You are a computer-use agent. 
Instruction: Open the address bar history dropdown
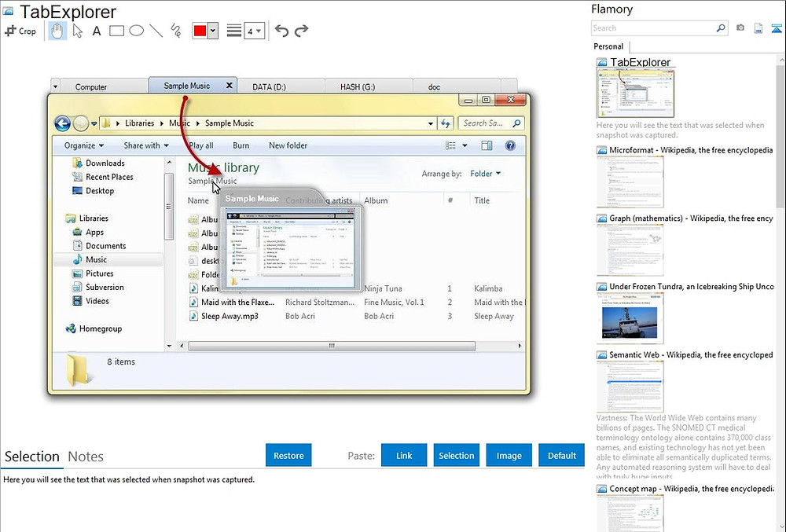click(x=430, y=123)
